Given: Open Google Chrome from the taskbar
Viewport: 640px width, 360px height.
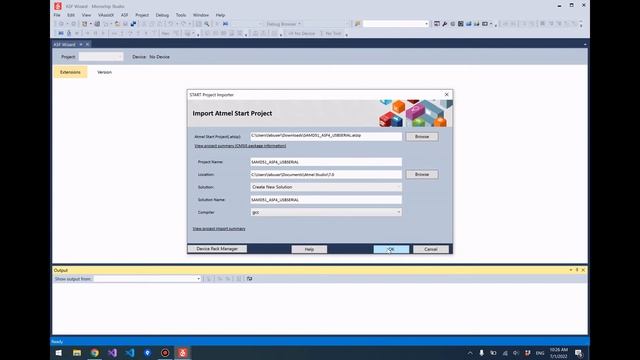Looking at the screenshot, I should (95, 353).
